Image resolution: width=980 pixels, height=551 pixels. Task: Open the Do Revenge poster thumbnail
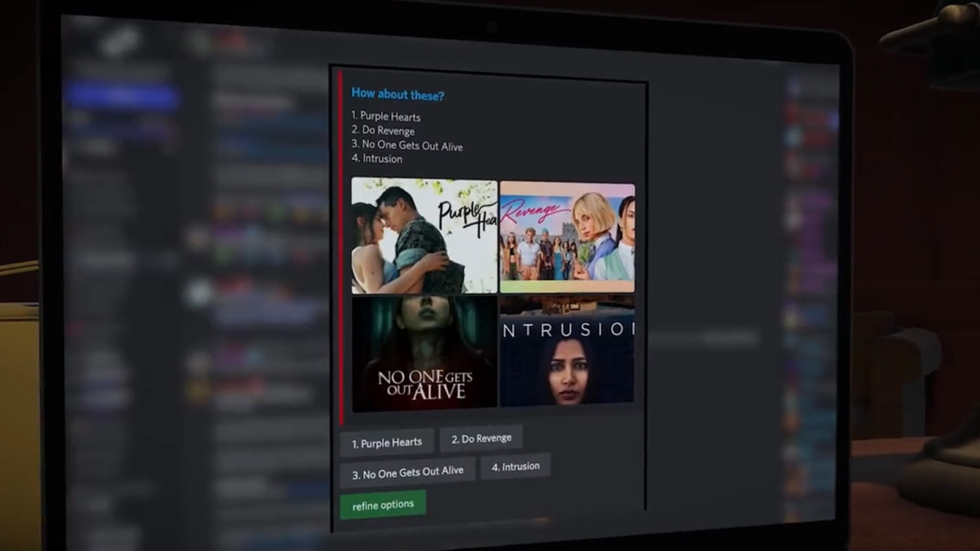coord(567,237)
